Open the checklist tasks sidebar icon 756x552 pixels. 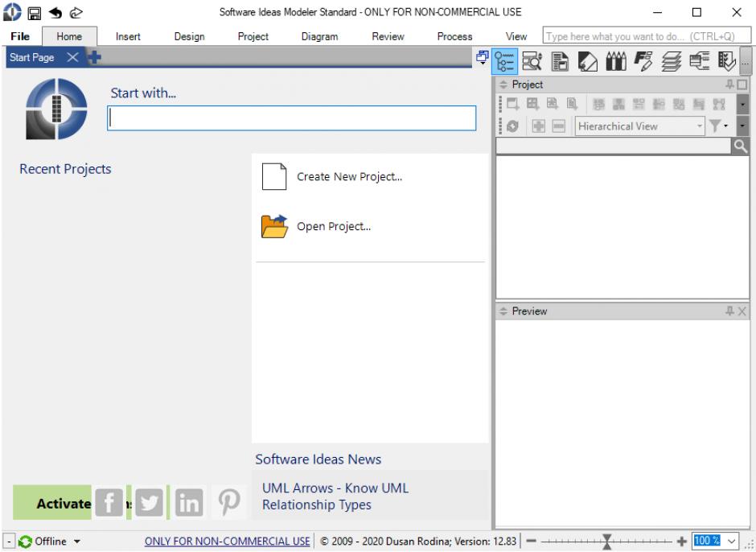(726, 61)
